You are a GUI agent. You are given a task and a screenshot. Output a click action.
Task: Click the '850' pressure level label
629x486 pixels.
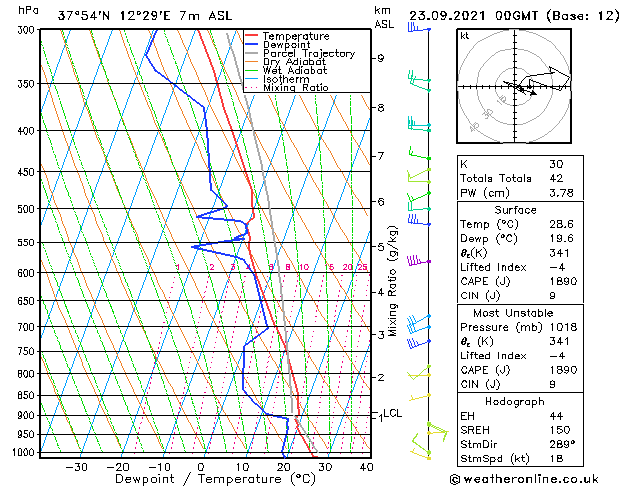tap(27, 396)
